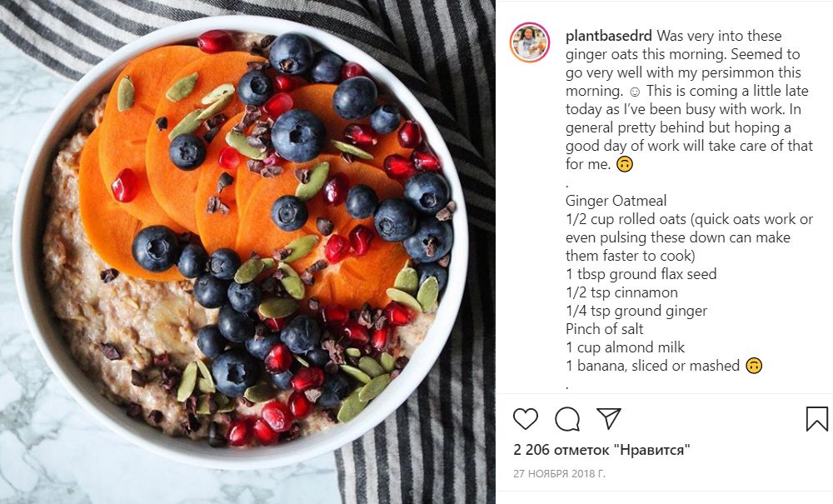Click the upside-down emoji after "sliced or mashed"
833x504 pixels.
[x=754, y=366]
